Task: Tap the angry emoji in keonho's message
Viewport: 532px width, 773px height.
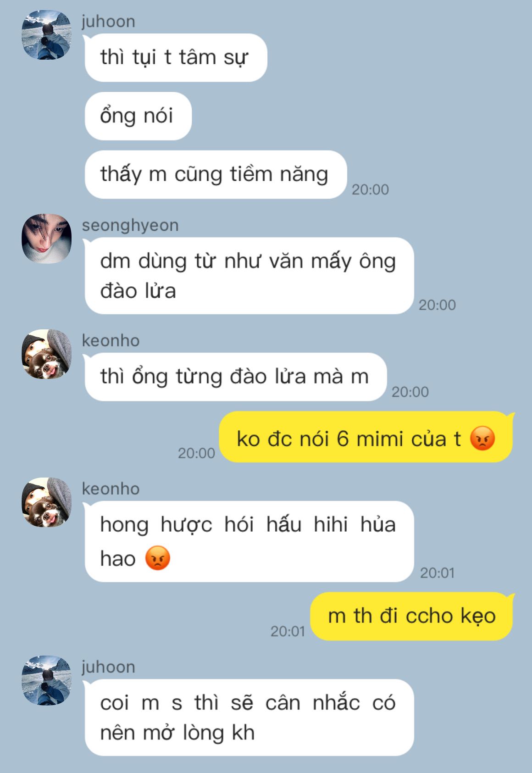Action: pyautogui.click(x=157, y=558)
